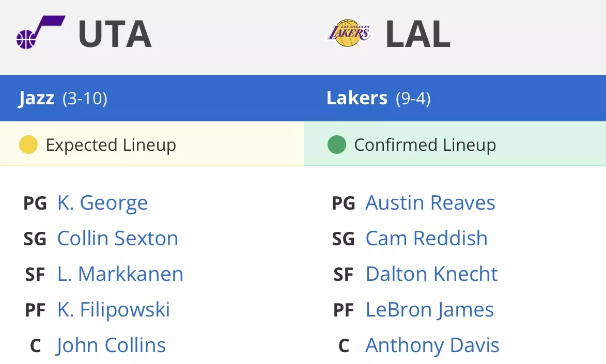Click the yellow Expected Lineup status dot
Screen dimensions: 606x364
click(x=28, y=145)
